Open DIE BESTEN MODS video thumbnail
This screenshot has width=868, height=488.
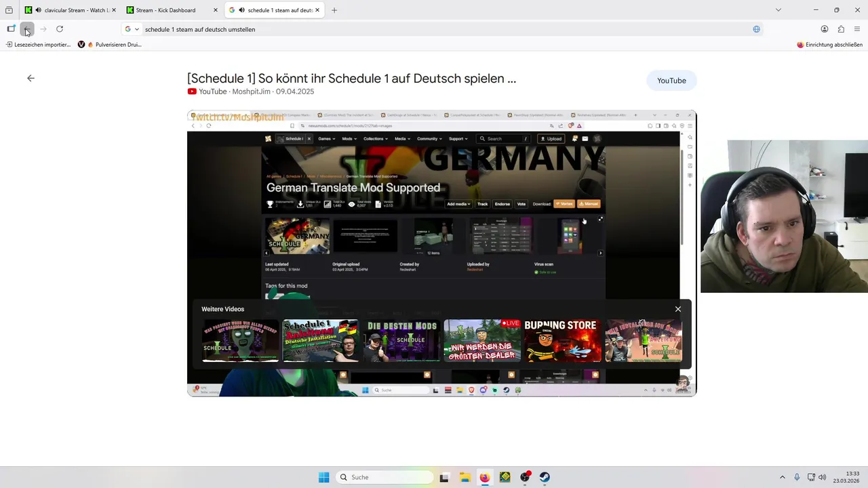(x=401, y=341)
